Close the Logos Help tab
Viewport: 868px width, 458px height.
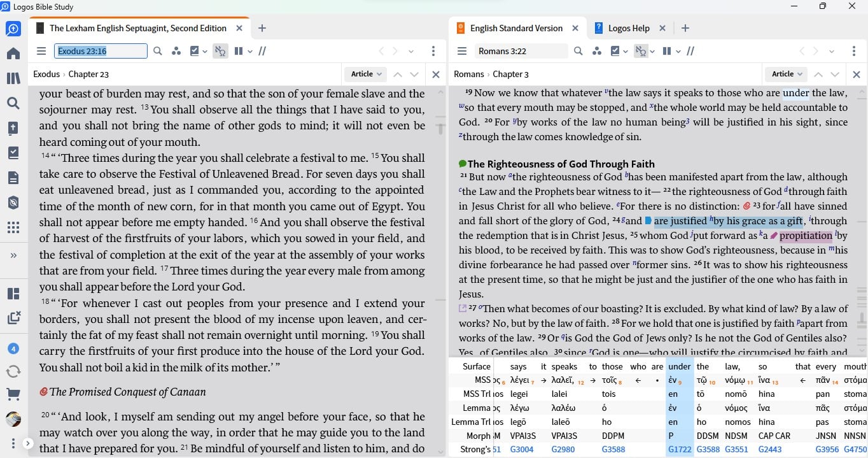(662, 28)
